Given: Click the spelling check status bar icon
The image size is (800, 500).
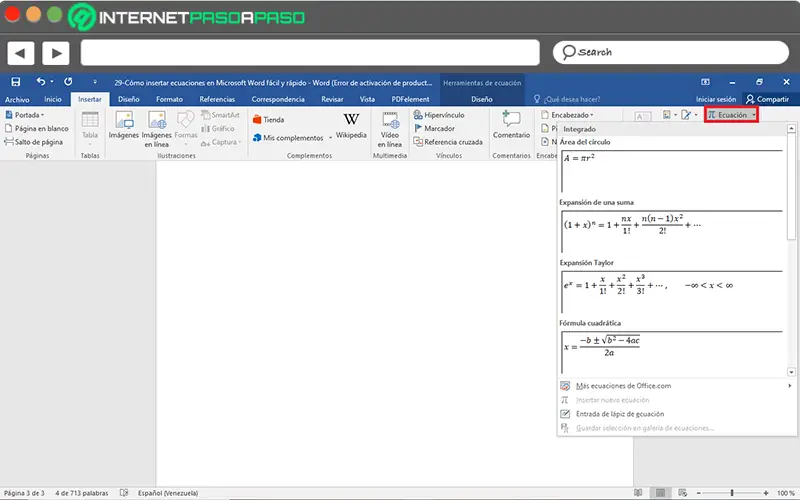Looking at the screenshot, I should (124, 493).
